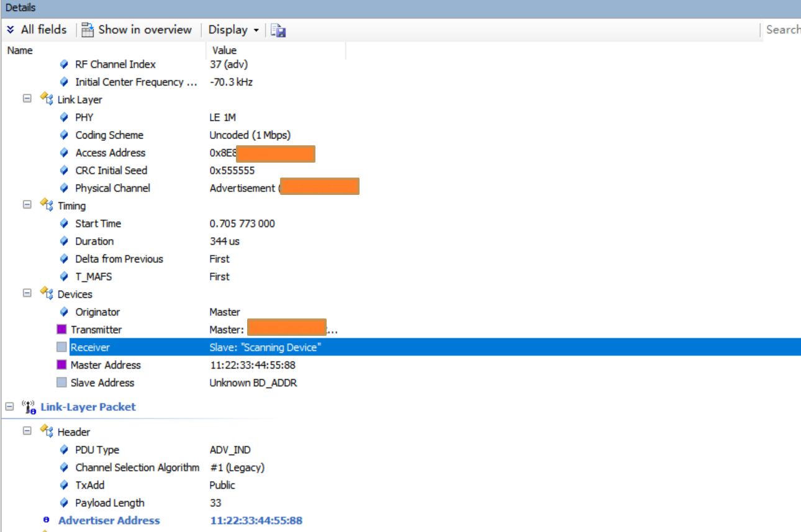Collapse the Link-Layer Packet section
This screenshot has height=532, width=801.
pyautogui.click(x=9, y=407)
